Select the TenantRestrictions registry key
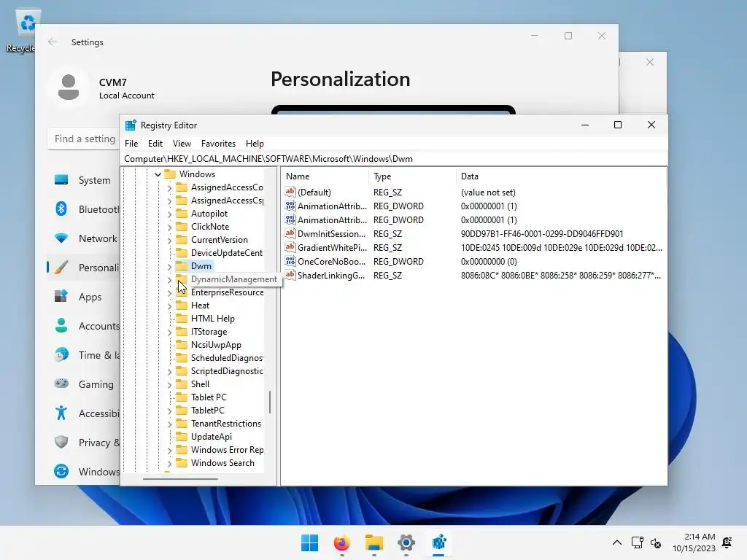This screenshot has height=560, width=747. [226, 424]
